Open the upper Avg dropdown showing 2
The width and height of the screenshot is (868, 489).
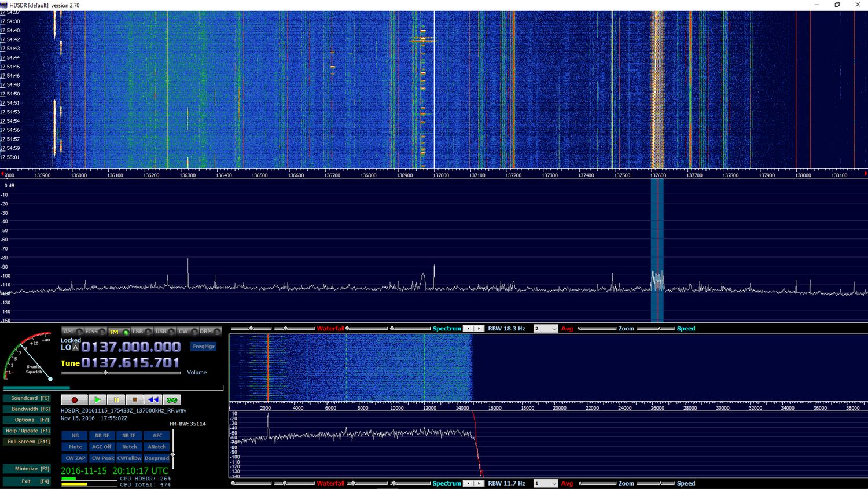click(x=545, y=329)
